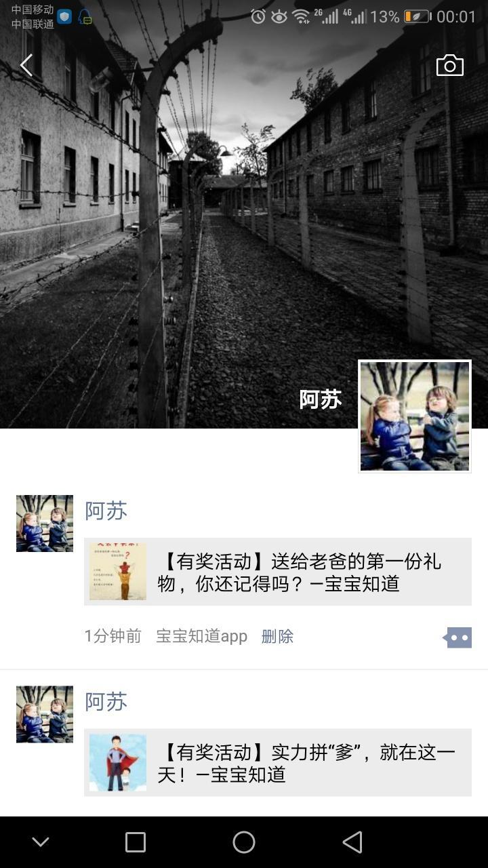The image size is (488, 868).
Task: Tap 阿苏 name on second post
Action: pos(106,701)
